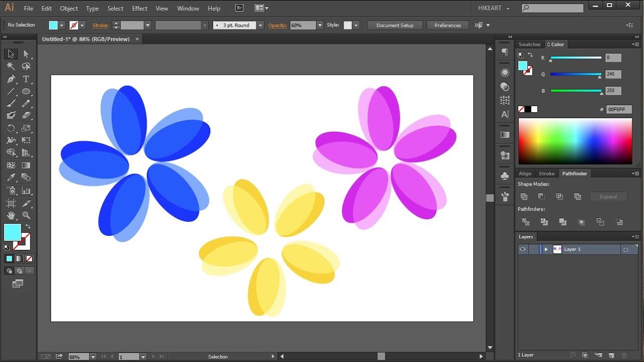Image resolution: width=644 pixels, height=362 pixels.
Task: Select the Direct Selection tool
Action: [x=26, y=54]
